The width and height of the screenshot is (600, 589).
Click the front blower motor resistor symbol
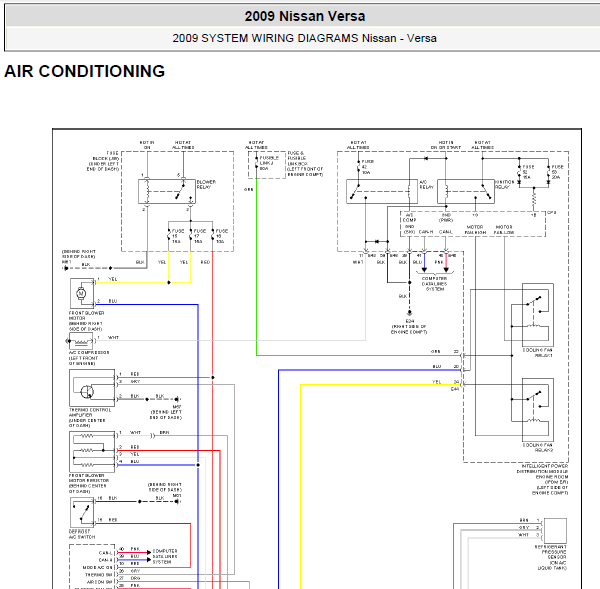pyautogui.click(x=92, y=452)
